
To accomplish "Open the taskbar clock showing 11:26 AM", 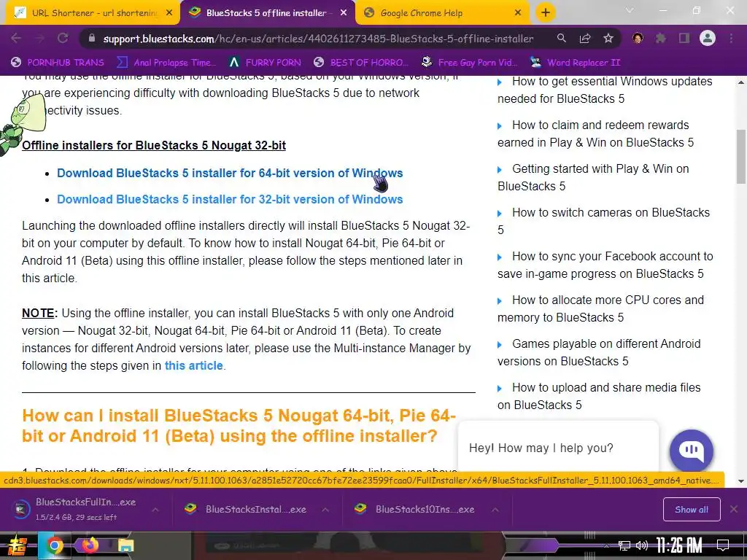I will point(679,545).
